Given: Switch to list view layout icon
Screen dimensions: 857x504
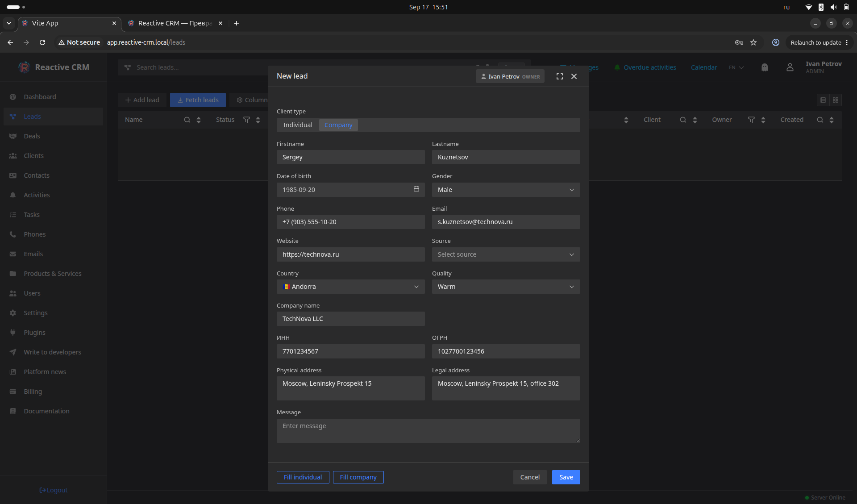Looking at the screenshot, I should (x=823, y=100).
